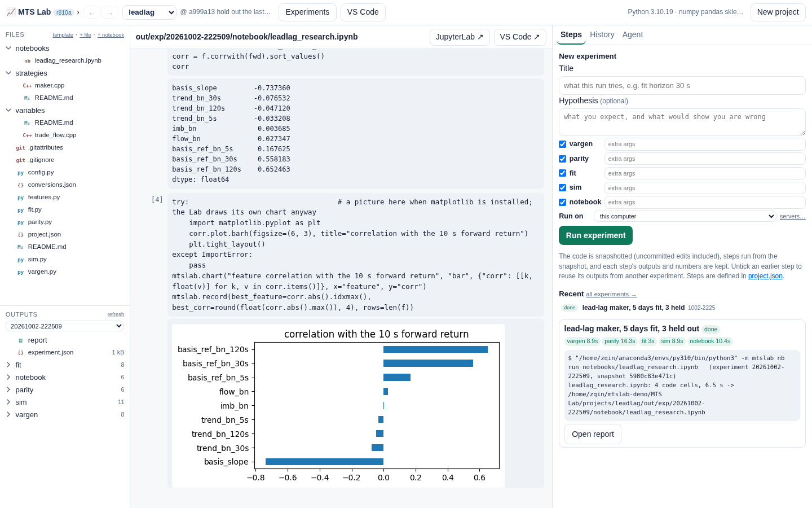The height and width of the screenshot is (508, 812).
Task: Click the notebook icon beside leadlag_research.ipynb
Action: (27, 61)
